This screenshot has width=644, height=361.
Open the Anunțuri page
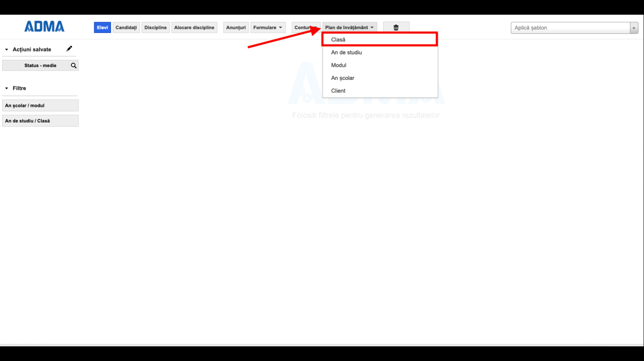pos(236,28)
